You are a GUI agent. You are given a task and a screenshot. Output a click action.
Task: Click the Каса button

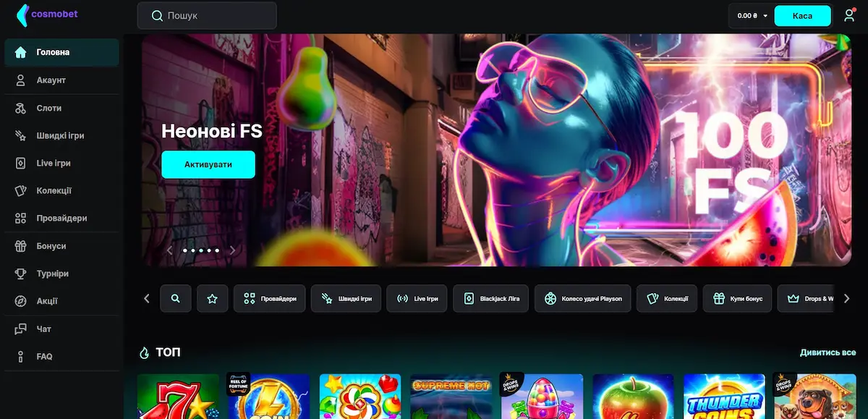point(802,15)
